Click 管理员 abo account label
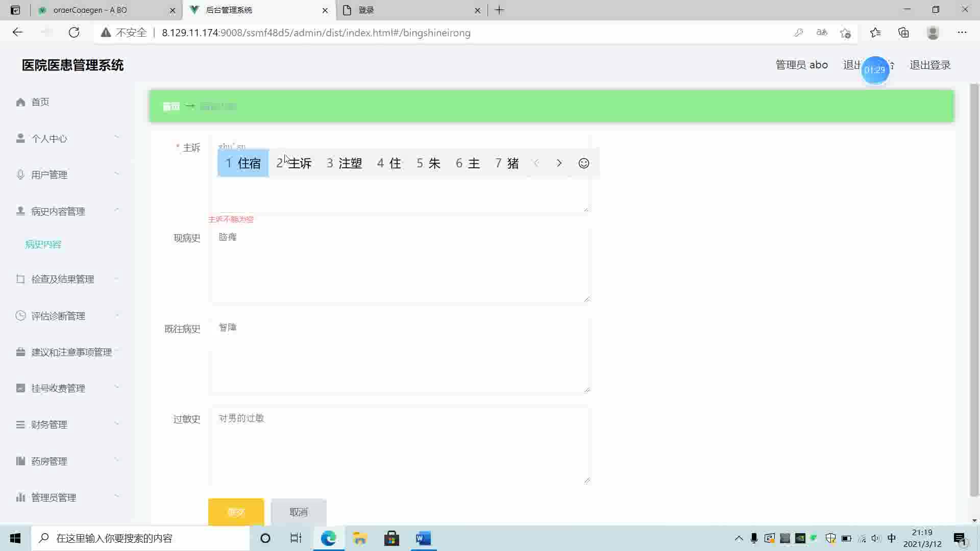The width and height of the screenshot is (980, 551). point(801,65)
